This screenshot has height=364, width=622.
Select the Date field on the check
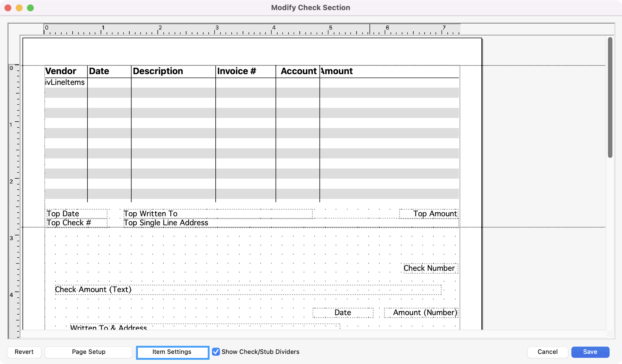(343, 313)
